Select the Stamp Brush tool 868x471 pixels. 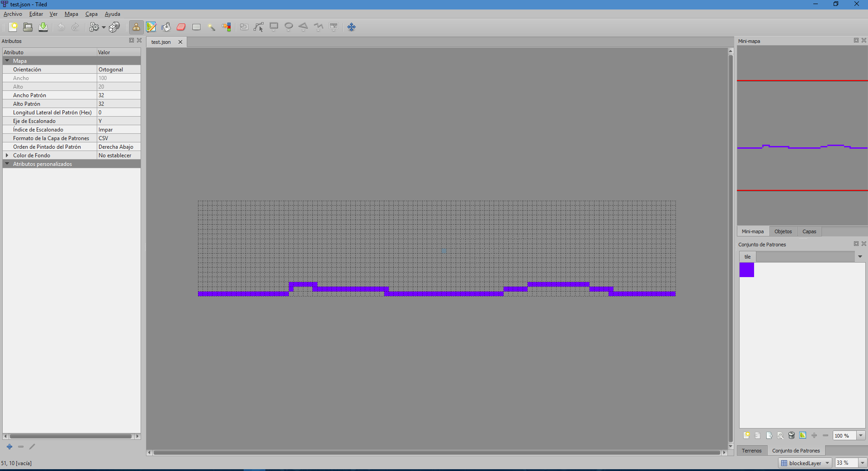pos(136,27)
